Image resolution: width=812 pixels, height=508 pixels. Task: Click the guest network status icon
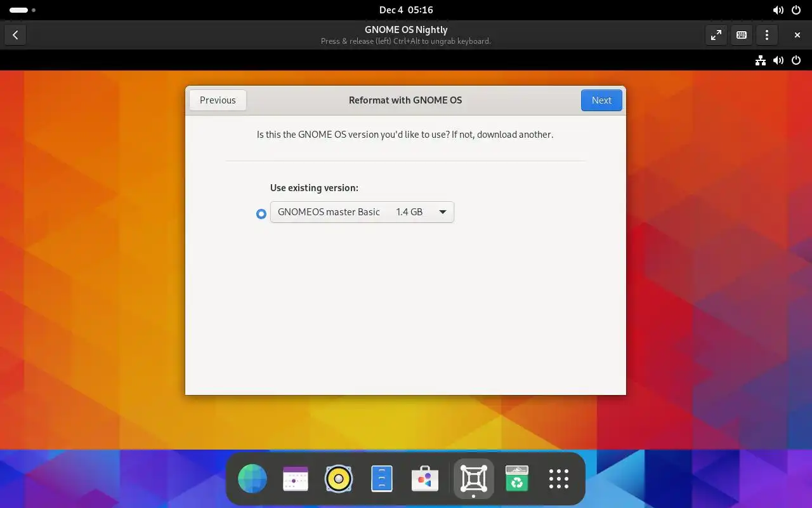pos(761,60)
